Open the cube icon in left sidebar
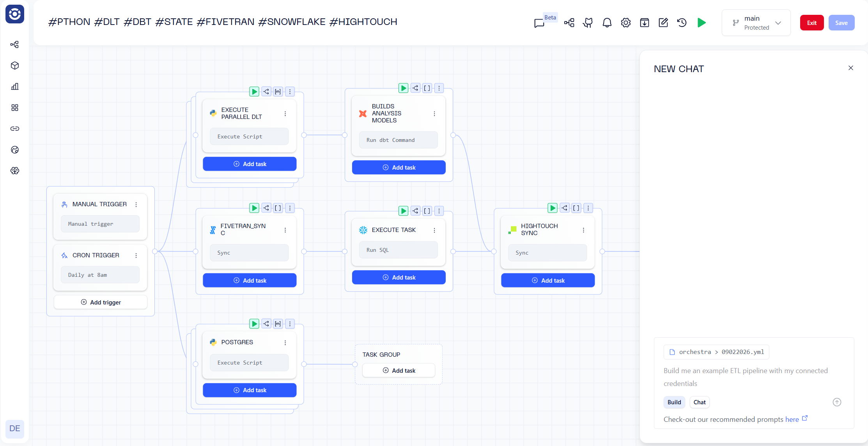The width and height of the screenshot is (868, 446). pos(15,65)
